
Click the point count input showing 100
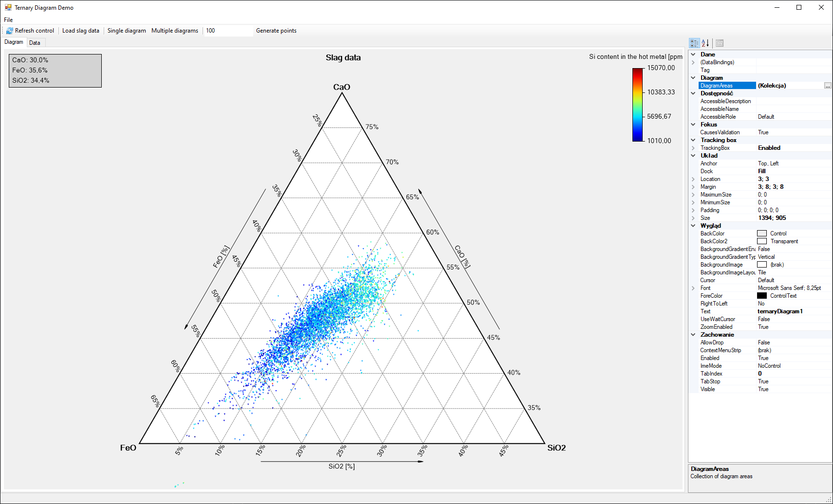click(227, 30)
